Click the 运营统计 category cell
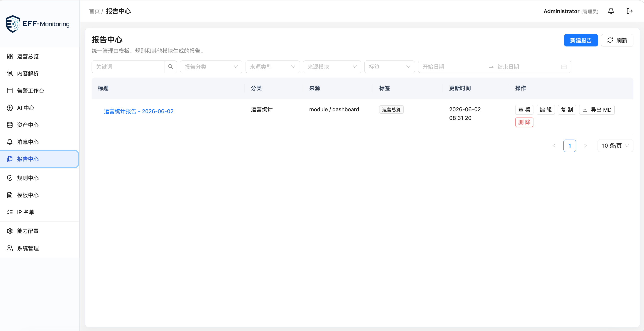This screenshot has width=644, height=331. coord(262,109)
